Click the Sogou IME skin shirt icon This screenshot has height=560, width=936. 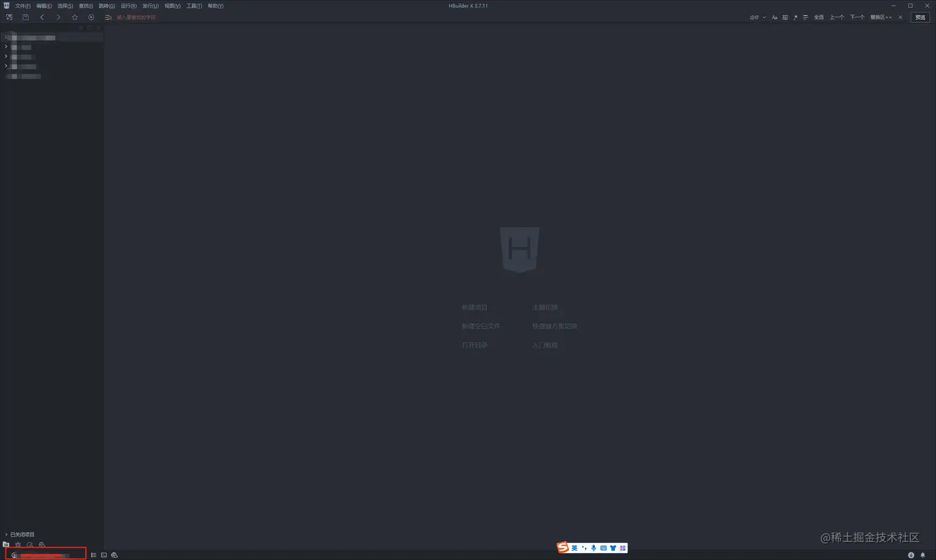(x=613, y=548)
